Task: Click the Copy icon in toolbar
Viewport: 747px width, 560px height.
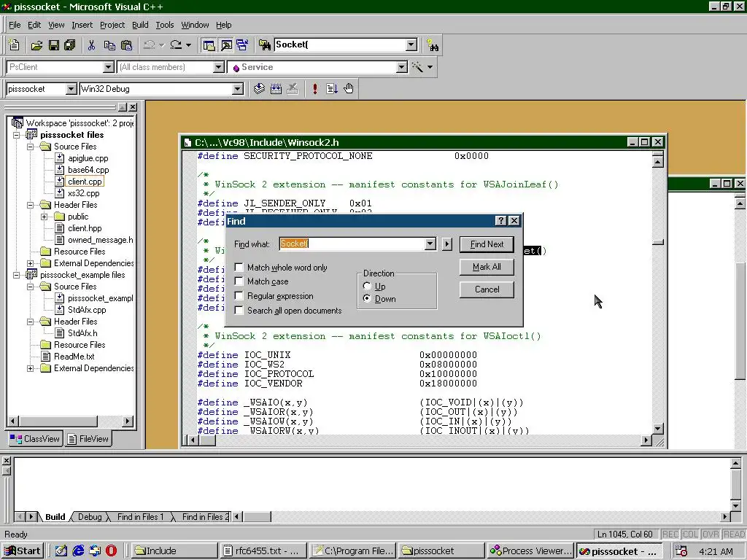Action: (109, 45)
